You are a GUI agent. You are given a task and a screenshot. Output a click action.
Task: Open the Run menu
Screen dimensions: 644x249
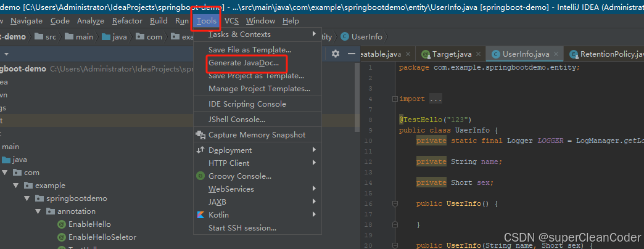click(x=182, y=20)
